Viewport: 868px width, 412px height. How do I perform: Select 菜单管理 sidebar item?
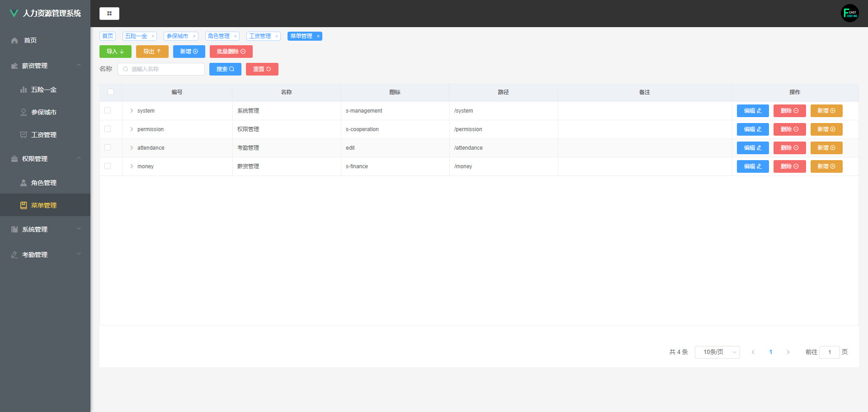coord(45,205)
